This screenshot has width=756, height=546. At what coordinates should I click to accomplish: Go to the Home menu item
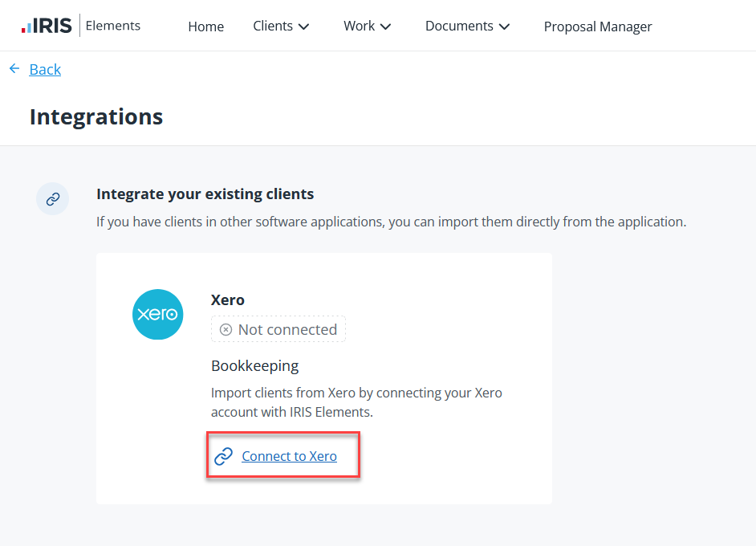pos(205,26)
